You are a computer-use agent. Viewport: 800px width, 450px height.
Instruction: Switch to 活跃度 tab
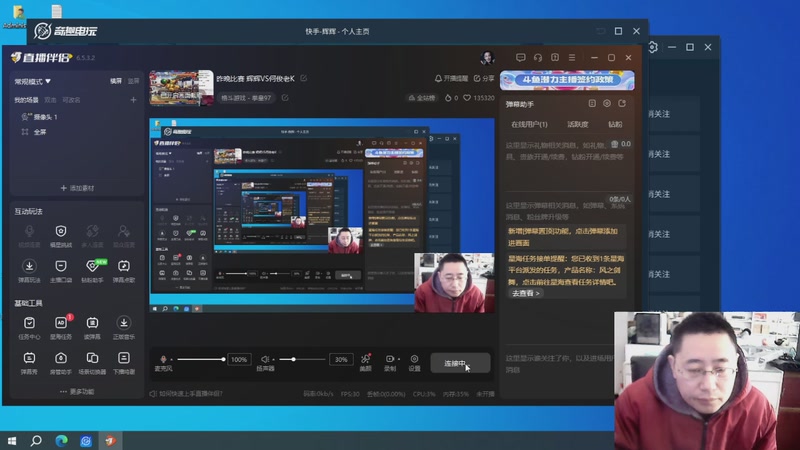[x=578, y=124]
